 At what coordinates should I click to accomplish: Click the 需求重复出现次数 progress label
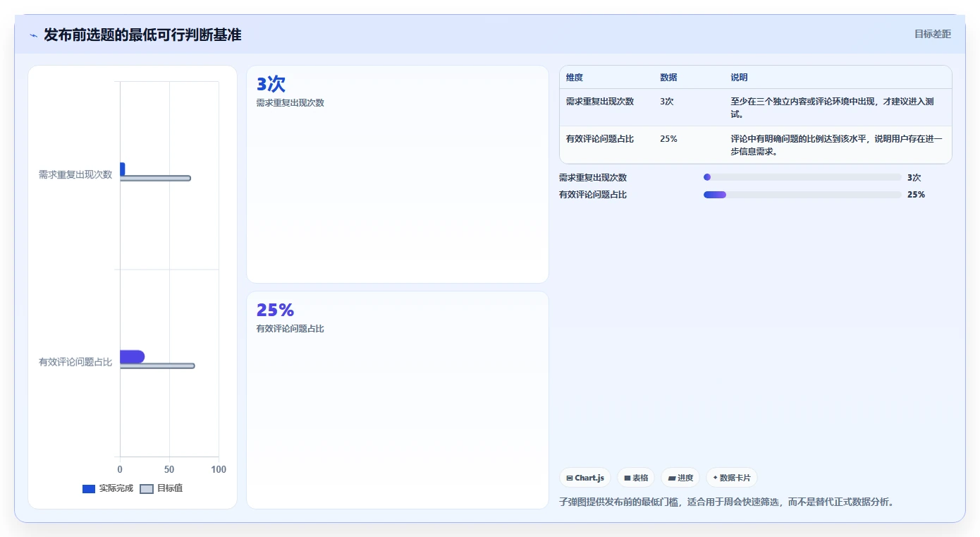point(593,178)
